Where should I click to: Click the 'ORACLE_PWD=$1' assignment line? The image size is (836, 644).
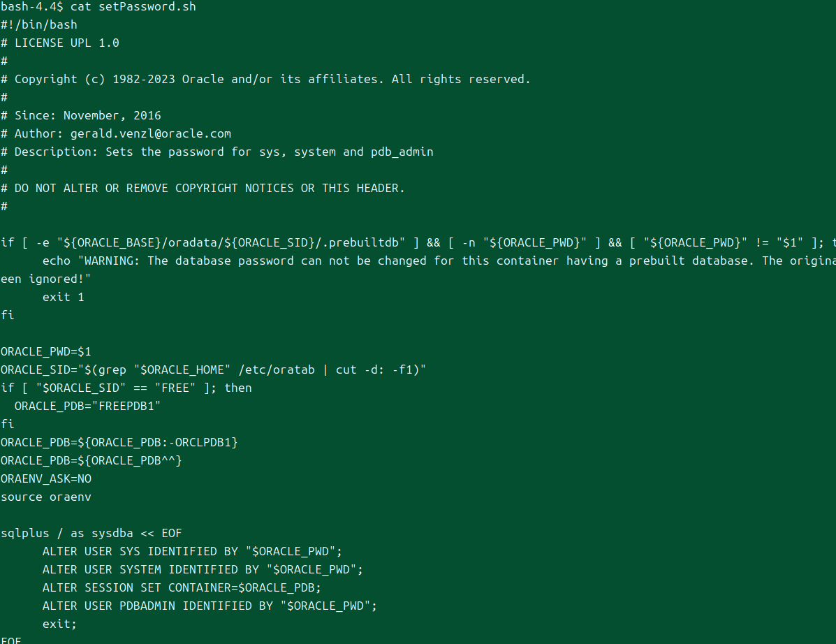pos(46,352)
